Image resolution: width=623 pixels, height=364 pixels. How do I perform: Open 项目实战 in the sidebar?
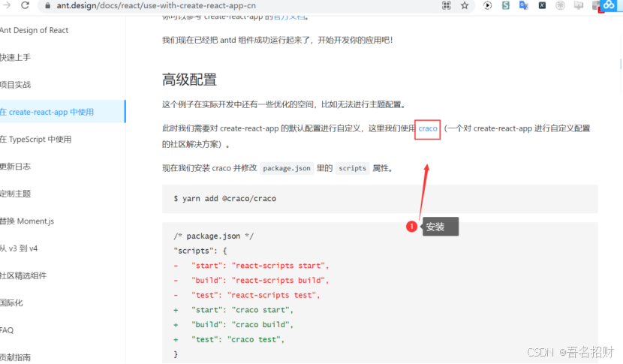click(x=15, y=85)
